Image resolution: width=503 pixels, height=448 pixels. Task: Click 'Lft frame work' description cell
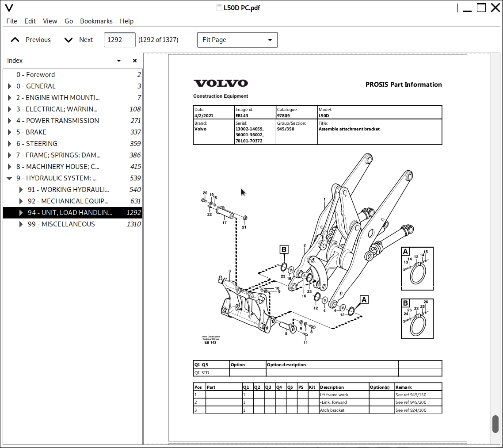[x=344, y=395]
